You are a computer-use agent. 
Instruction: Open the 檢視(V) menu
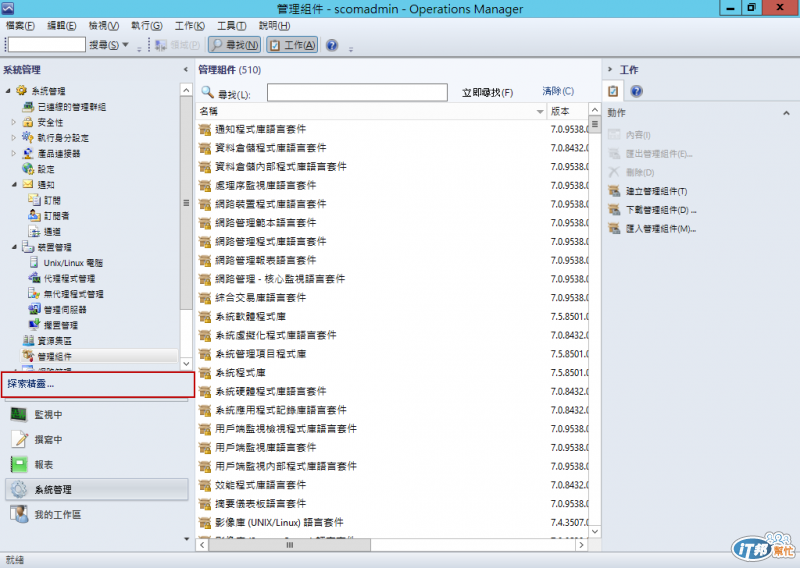coord(104,26)
